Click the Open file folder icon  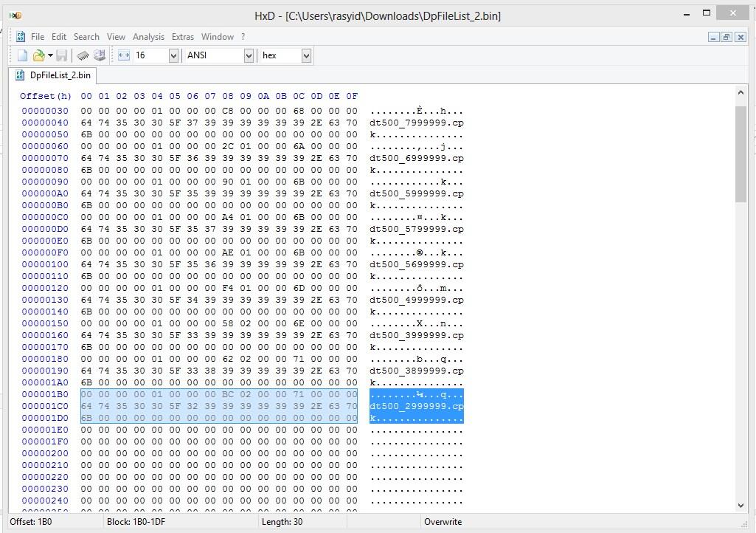[x=38, y=55]
